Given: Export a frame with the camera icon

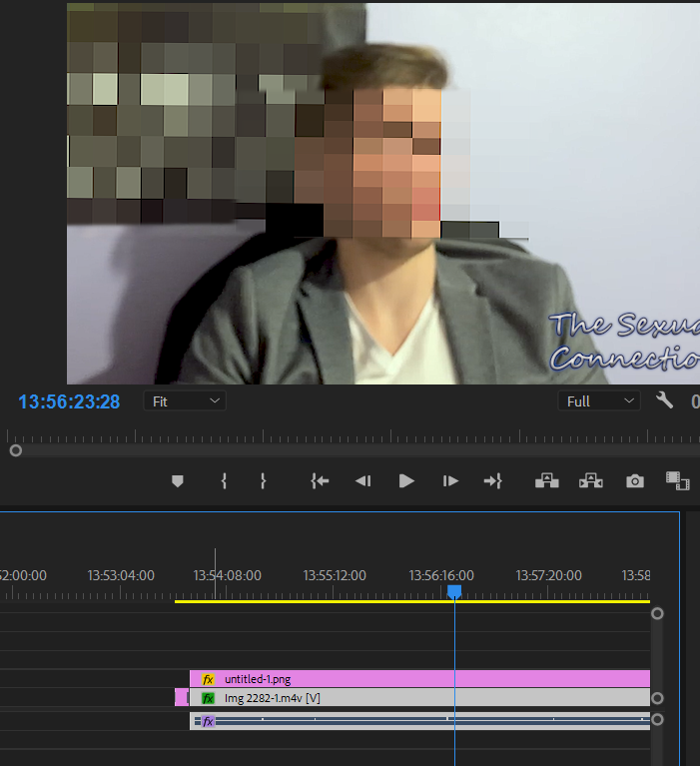Looking at the screenshot, I should point(634,481).
